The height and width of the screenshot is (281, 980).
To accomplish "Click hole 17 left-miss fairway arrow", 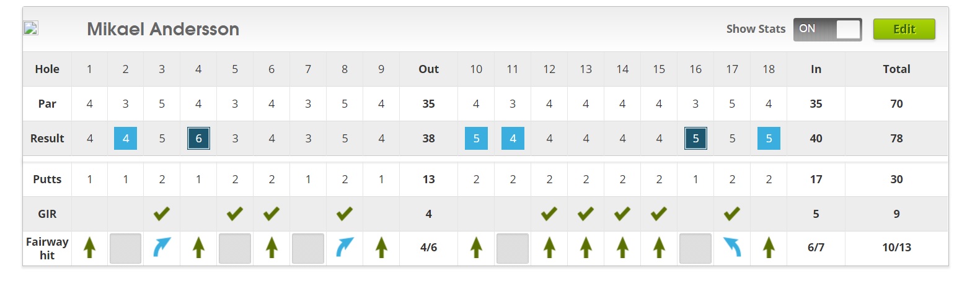I will (732, 247).
